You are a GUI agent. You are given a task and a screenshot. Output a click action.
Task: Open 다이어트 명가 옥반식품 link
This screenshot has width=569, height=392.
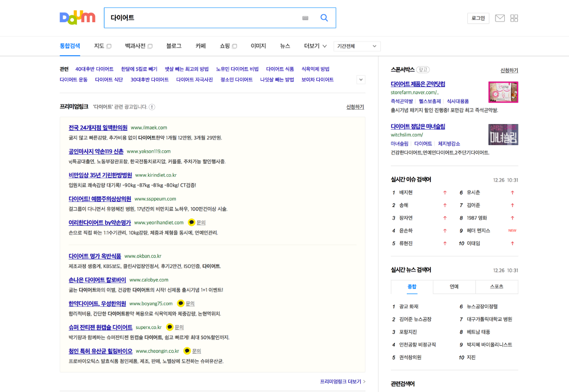(x=94, y=256)
